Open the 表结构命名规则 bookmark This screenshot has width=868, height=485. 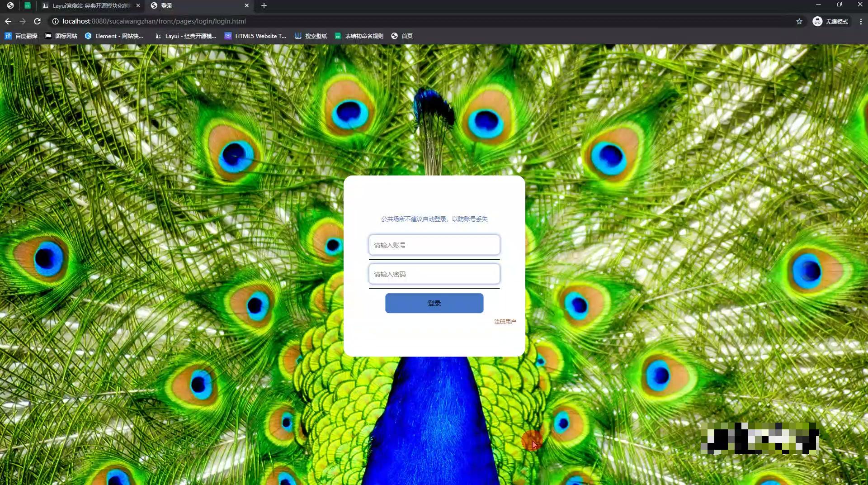point(359,36)
